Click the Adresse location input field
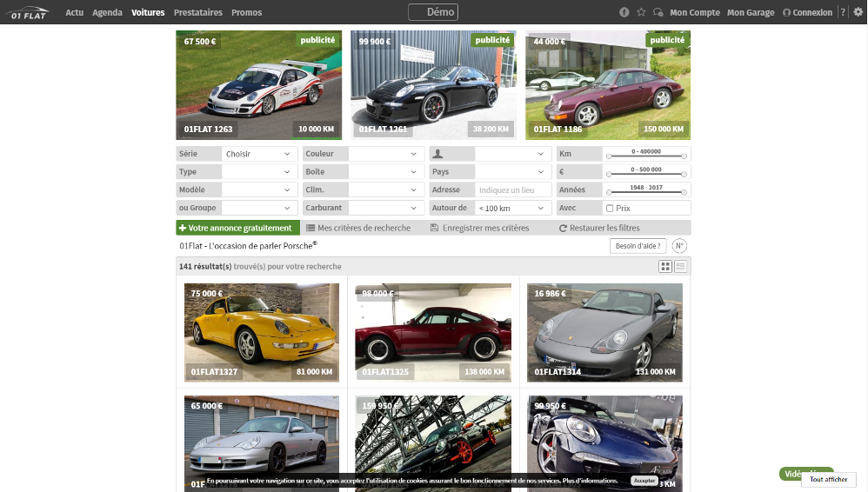 513,189
